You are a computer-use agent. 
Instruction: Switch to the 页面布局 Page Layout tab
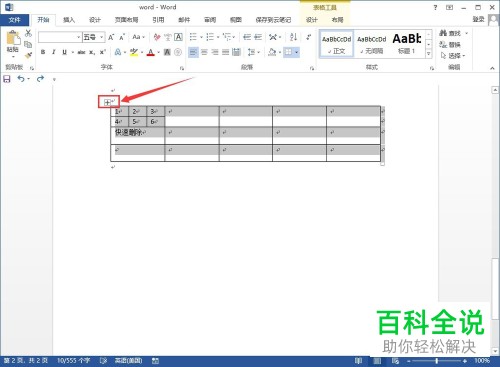126,20
